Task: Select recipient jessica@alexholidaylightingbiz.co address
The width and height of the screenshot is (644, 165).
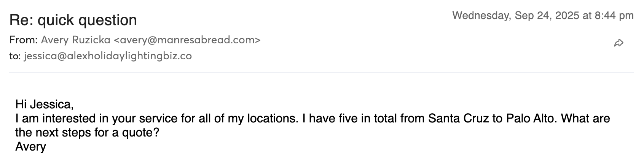Action: 108,56
